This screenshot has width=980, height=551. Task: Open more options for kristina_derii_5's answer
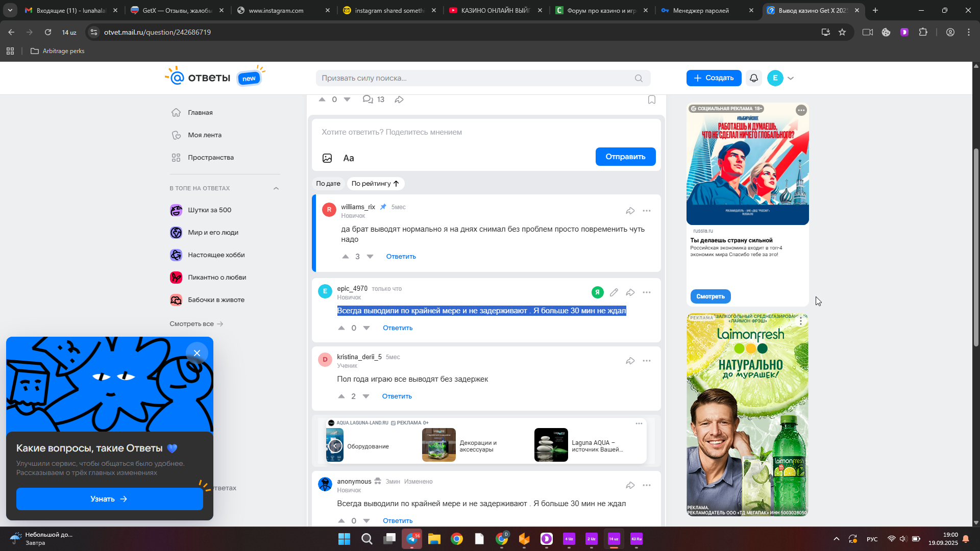(647, 361)
